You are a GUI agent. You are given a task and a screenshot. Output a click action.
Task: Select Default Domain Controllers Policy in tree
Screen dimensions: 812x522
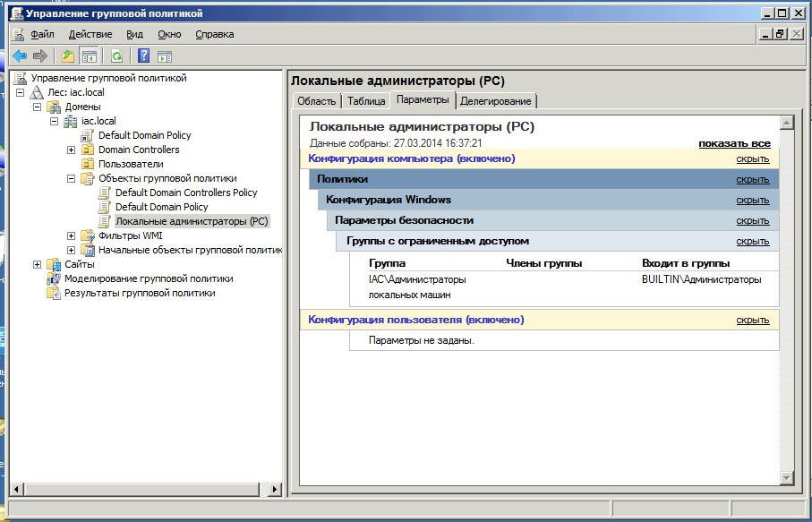coord(186,193)
